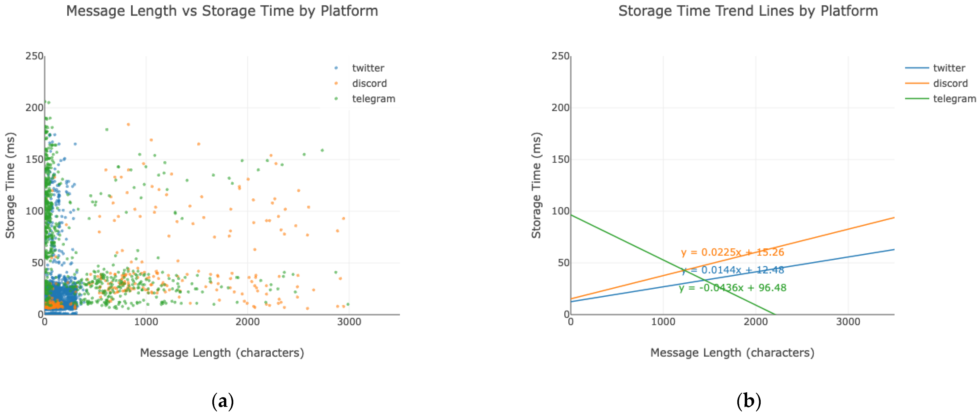980x417 pixels.
Task: Click the subfigure label (b)
Action: 748,401
